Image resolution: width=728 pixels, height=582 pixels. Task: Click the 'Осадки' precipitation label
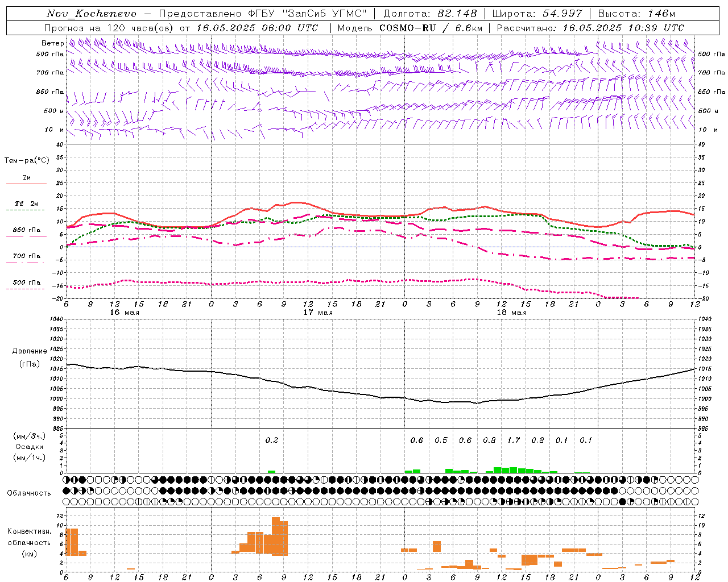pos(29,447)
